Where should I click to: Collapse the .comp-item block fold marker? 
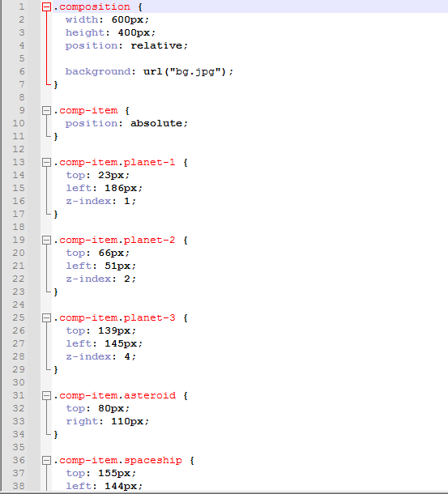[46, 111]
